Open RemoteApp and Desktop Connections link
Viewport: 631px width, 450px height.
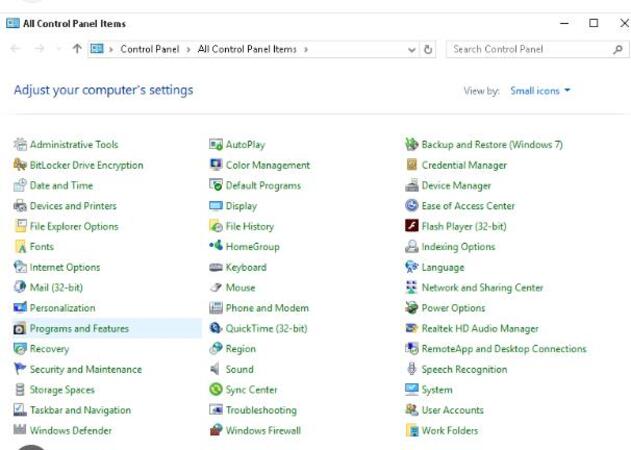pos(504,349)
